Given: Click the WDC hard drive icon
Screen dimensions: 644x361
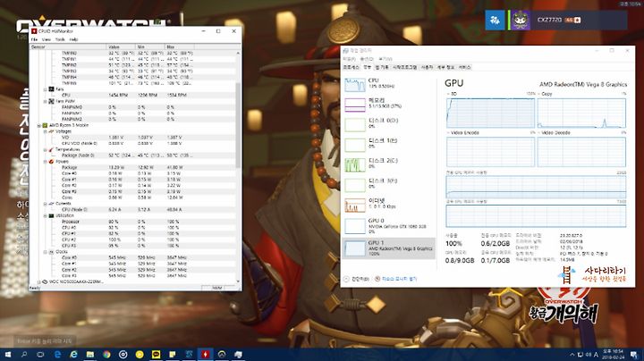Looking at the screenshot, I should tap(45, 281).
